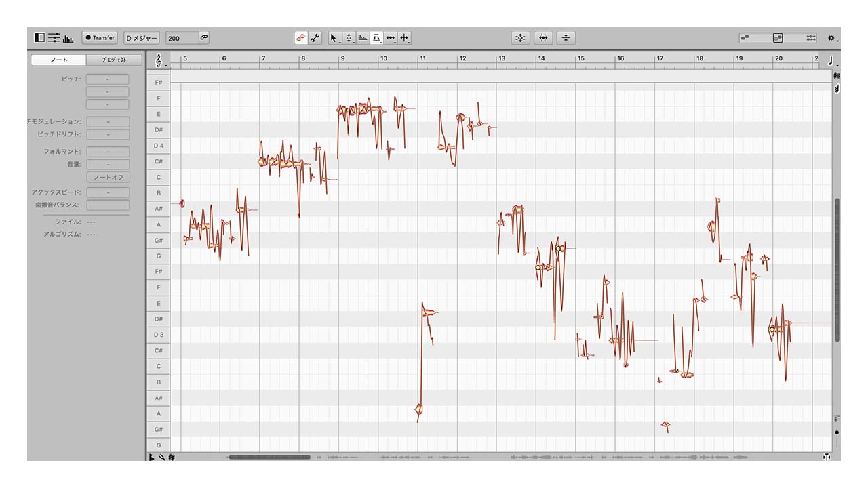
Task: Select the pitch tool in the toolbar
Action: pos(349,38)
